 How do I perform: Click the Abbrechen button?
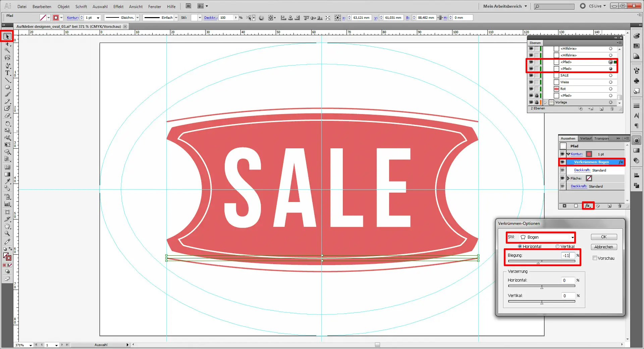(x=604, y=247)
